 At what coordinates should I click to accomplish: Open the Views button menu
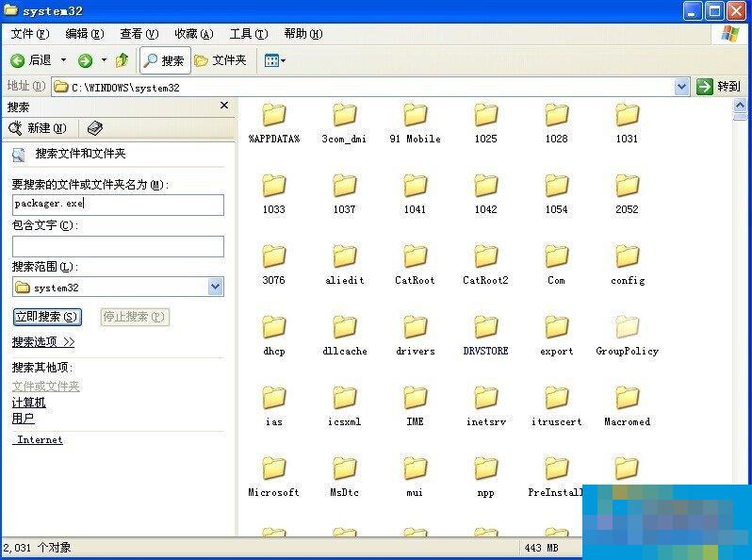(275, 60)
